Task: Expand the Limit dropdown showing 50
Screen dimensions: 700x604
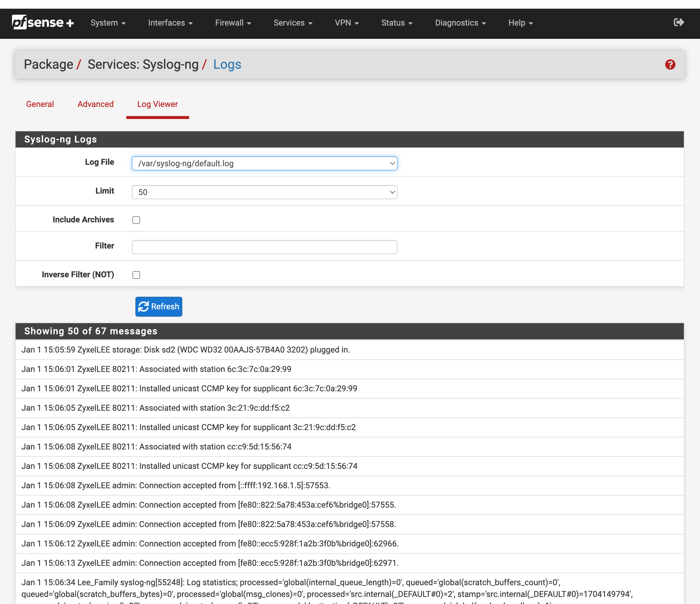Action: pyautogui.click(x=264, y=192)
